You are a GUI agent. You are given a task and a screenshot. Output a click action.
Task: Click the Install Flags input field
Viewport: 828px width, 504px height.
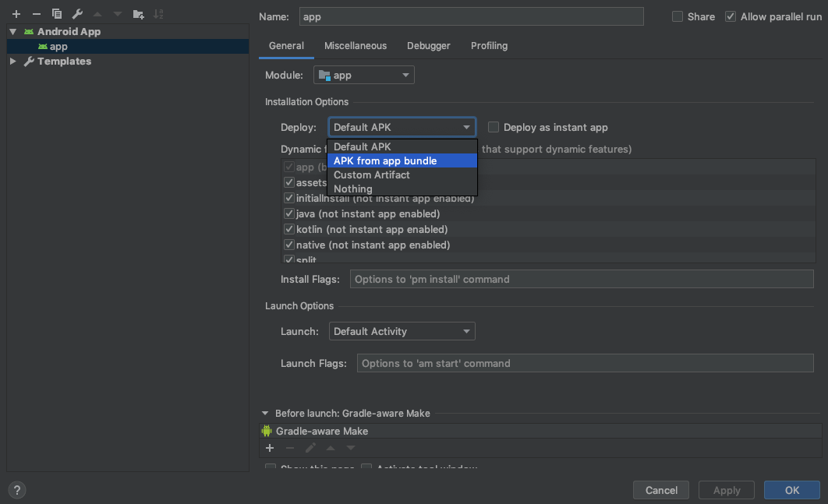581,279
